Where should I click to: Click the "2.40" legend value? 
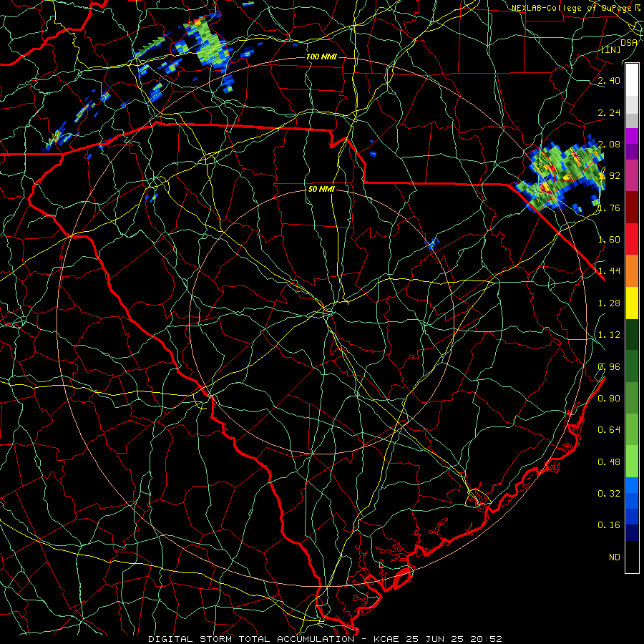(x=609, y=80)
